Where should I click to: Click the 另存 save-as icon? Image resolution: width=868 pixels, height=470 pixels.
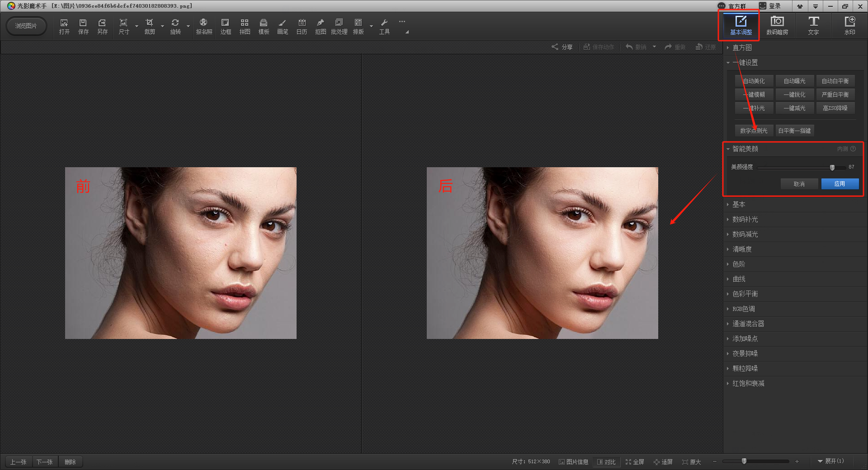tap(103, 26)
